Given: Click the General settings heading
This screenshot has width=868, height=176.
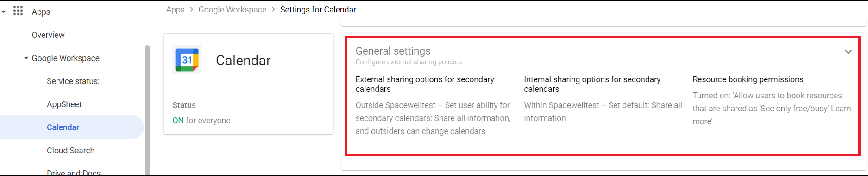Looking at the screenshot, I should 393,51.
